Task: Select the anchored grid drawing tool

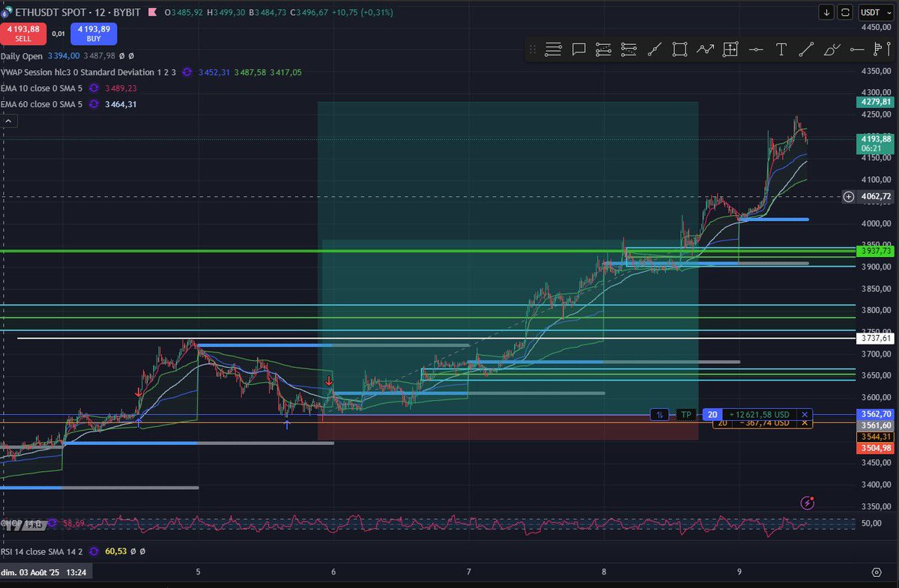Action: coord(731,49)
